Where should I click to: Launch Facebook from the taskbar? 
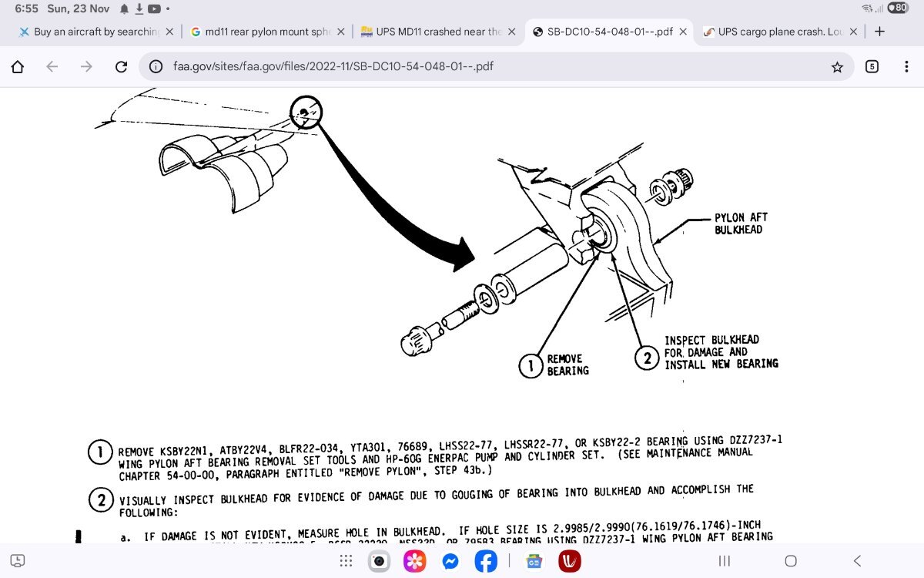(486, 561)
